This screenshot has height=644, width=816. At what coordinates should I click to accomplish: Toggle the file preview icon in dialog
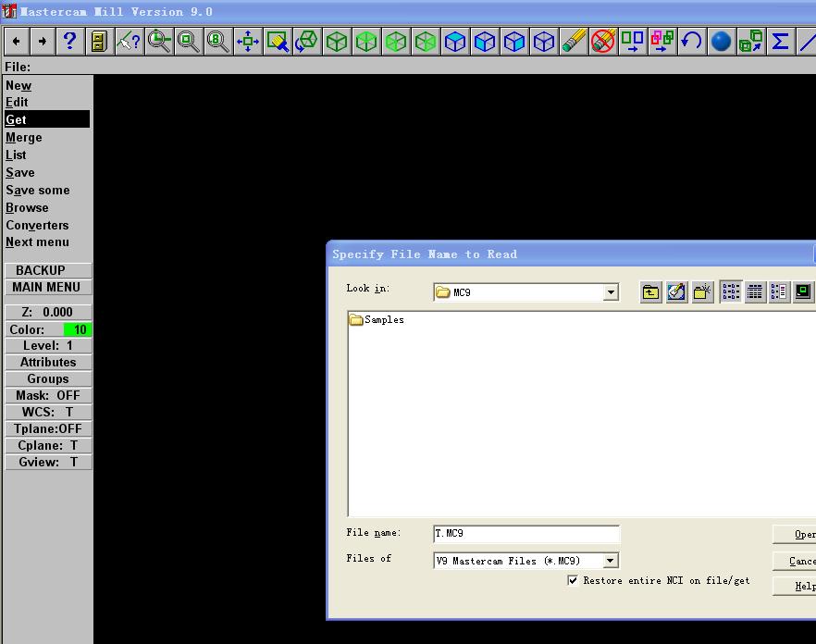coord(803,291)
